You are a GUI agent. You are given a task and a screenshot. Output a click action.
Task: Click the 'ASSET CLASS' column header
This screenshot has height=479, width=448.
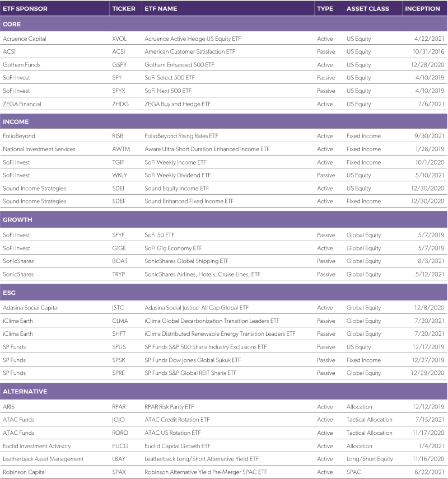coord(367,8)
